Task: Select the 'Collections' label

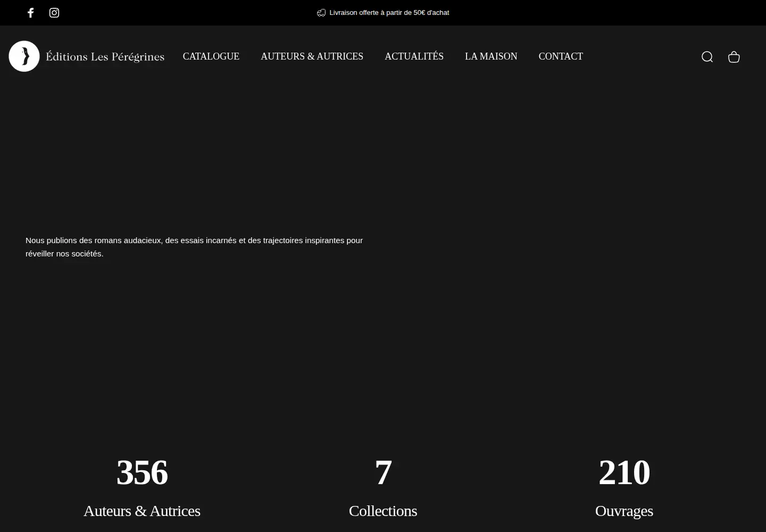Action: [x=383, y=511]
